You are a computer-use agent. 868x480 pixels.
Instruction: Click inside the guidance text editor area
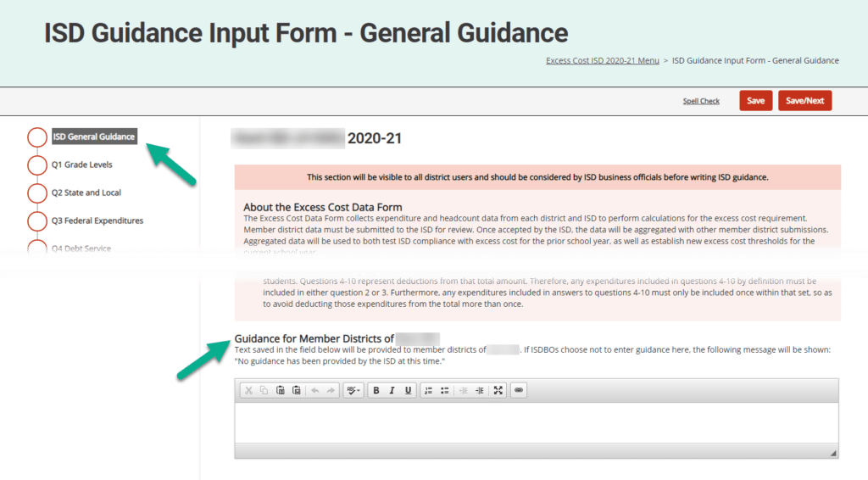point(536,422)
